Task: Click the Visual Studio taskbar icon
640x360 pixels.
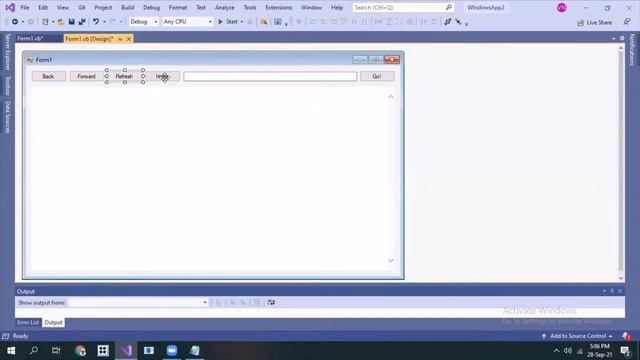Action: [126, 351]
